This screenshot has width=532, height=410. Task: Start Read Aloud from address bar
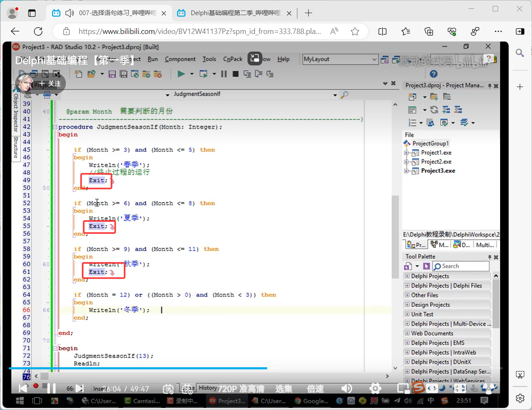click(x=334, y=31)
